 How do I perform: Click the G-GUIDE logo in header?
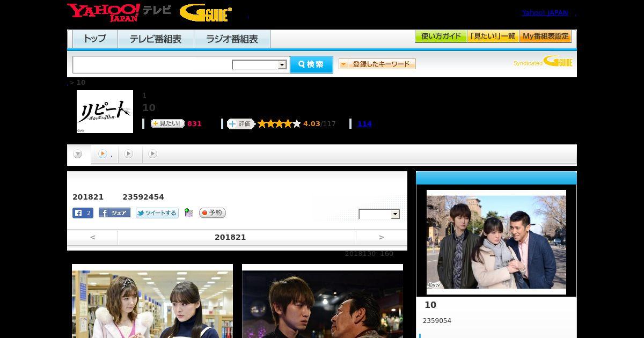[206, 13]
